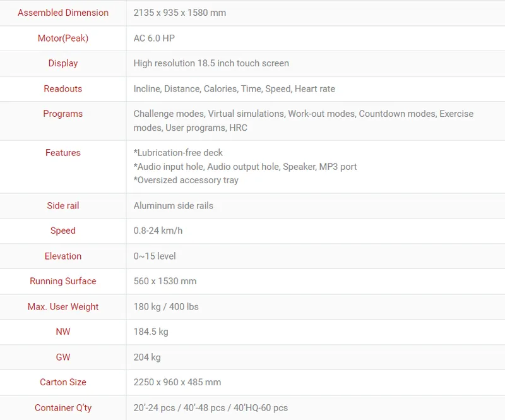Select the '*Lubrication-free deck' feature line
The image size is (505, 420).
pos(178,152)
